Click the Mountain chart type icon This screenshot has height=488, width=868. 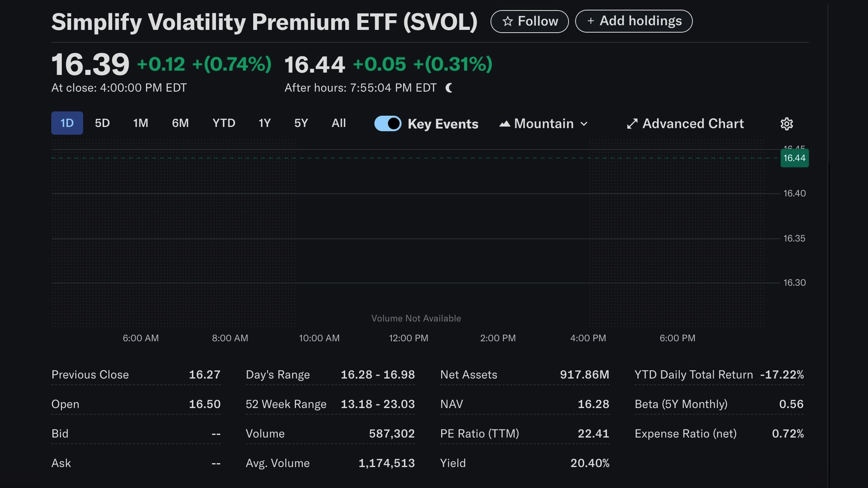pos(504,124)
